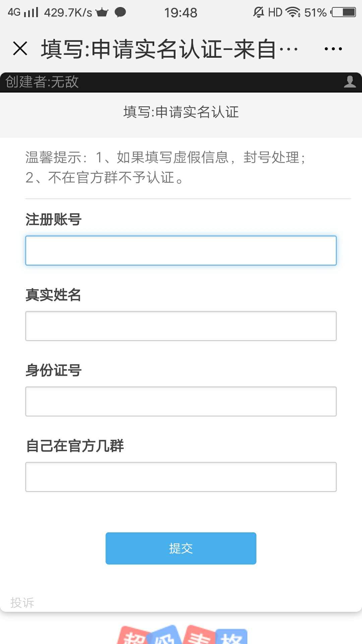
Task: Open the three-dot more options menu
Action: coord(333,49)
